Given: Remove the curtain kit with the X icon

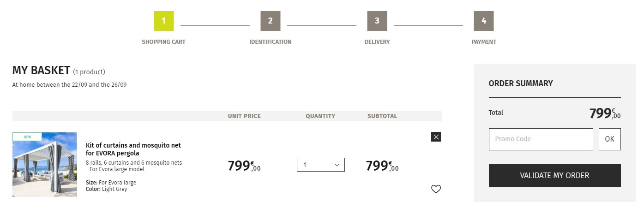Looking at the screenshot, I should (436, 137).
